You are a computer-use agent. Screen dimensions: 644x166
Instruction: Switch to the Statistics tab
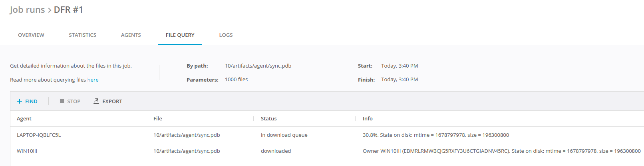click(82, 35)
